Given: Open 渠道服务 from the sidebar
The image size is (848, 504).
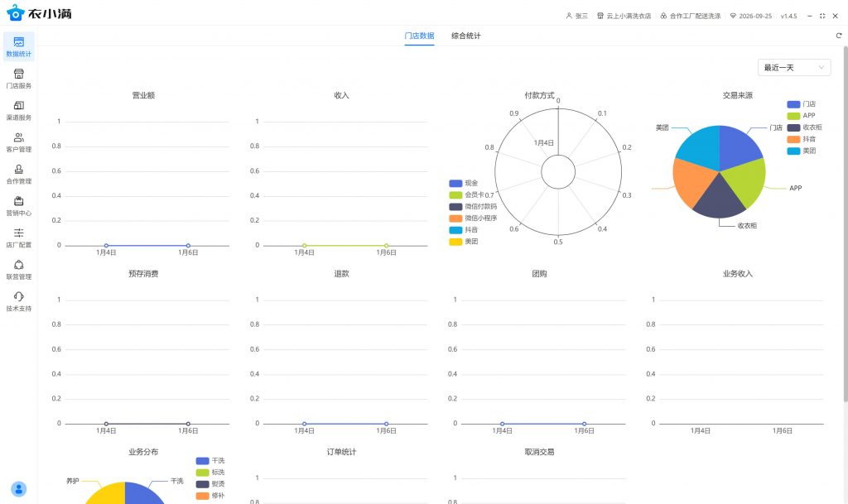Looking at the screenshot, I should (18, 110).
